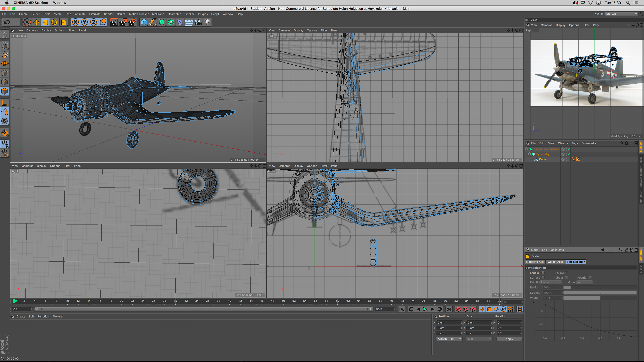Click the Light object bulb icon
Screen dimensions: 644x362
207,22
